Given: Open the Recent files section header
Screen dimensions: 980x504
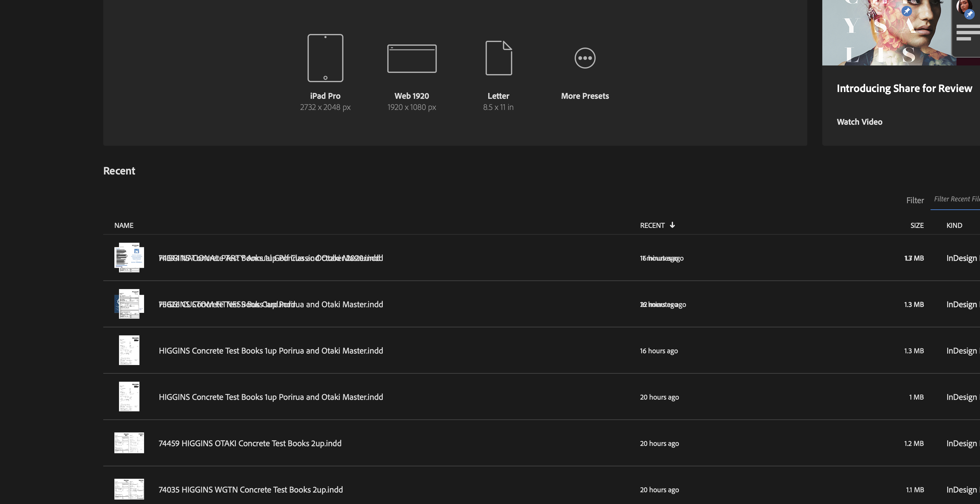Looking at the screenshot, I should (119, 170).
